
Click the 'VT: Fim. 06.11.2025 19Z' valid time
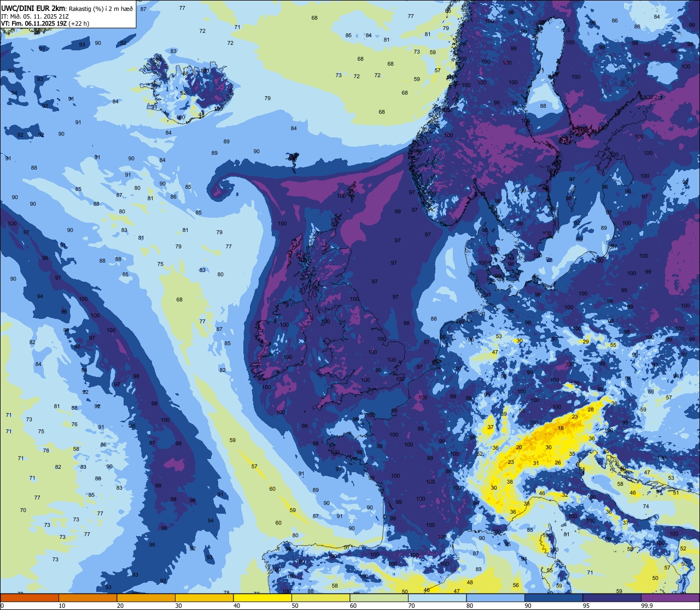[34, 24]
